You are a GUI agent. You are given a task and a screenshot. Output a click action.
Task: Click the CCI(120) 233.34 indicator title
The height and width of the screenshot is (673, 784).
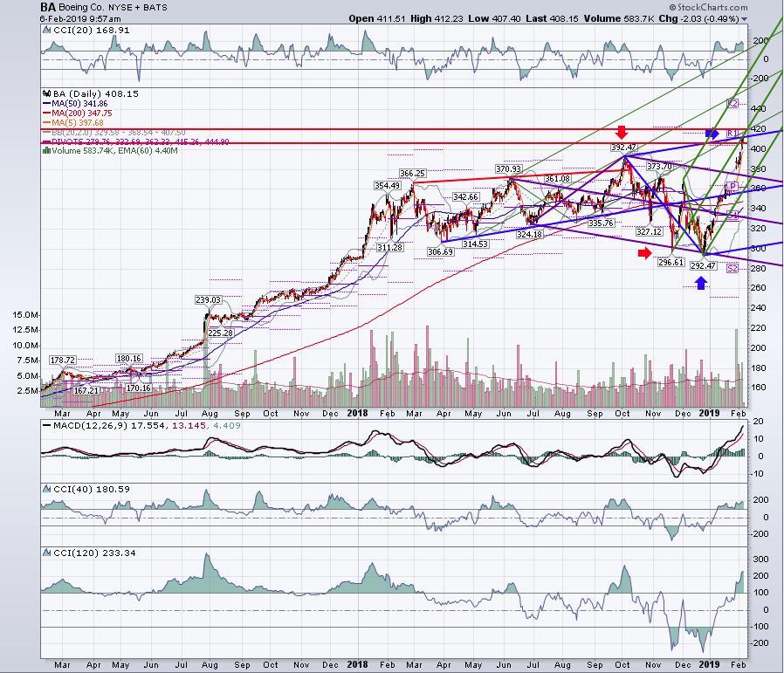tap(94, 553)
